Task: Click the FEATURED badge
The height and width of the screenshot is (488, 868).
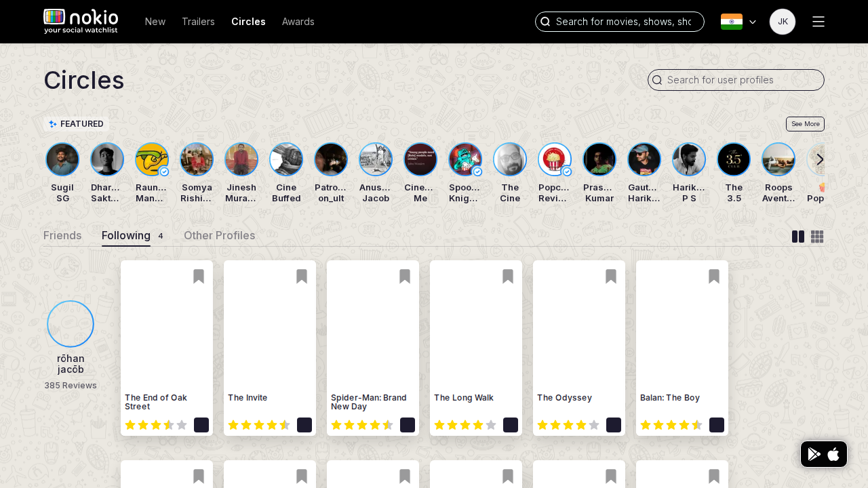Action: (76, 124)
